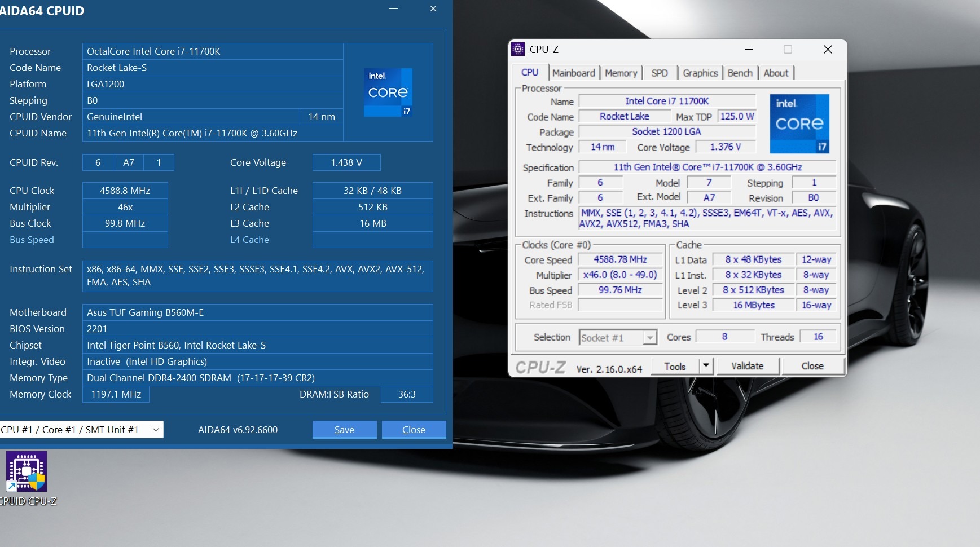Viewport: 980px width, 547px height.
Task: Click the Revision value B0 in CPU-Z
Action: 814,197
